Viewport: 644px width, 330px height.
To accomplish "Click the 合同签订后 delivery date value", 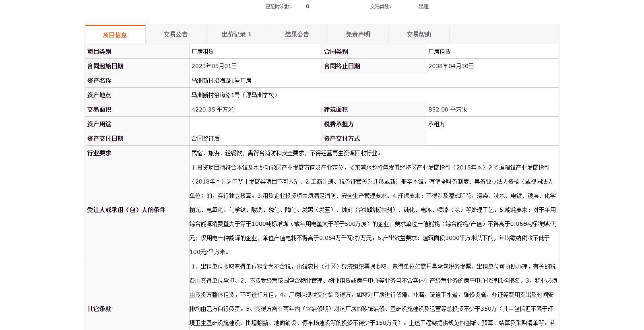I will (206, 138).
